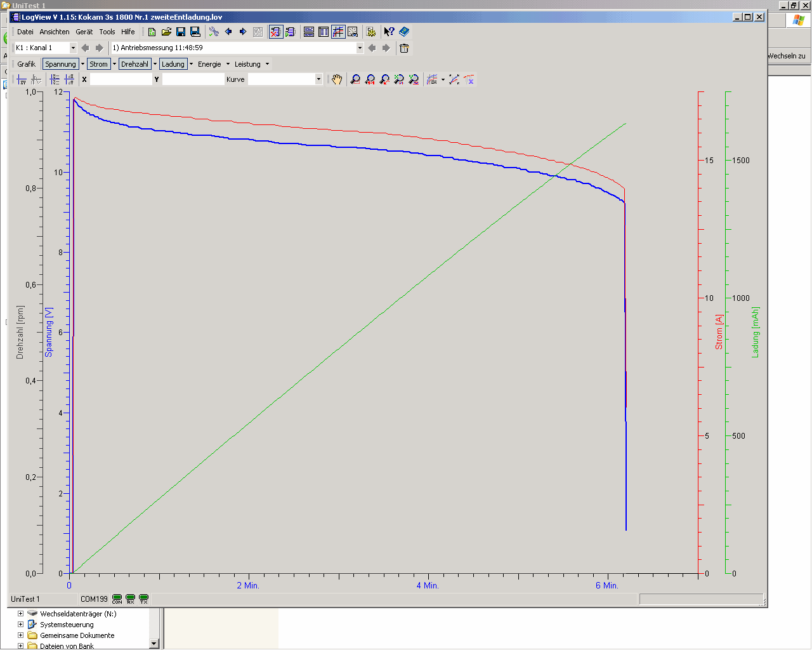Expand the Systemsteuerung tree node

tap(20, 625)
